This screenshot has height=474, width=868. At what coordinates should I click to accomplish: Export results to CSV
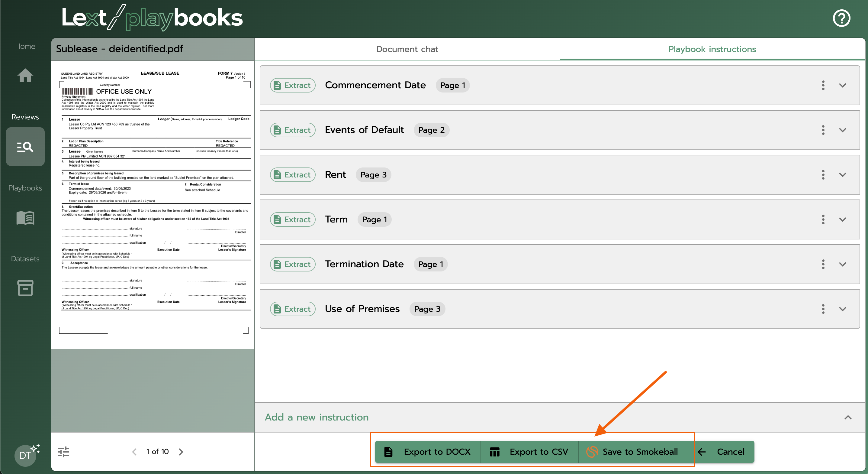point(529,452)
